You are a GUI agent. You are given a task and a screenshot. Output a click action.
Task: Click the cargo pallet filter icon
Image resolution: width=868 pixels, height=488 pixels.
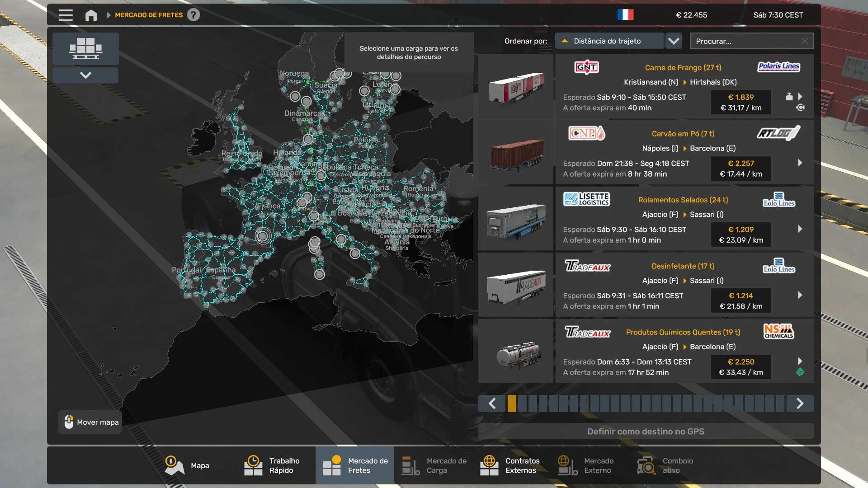tap(85, 48)
